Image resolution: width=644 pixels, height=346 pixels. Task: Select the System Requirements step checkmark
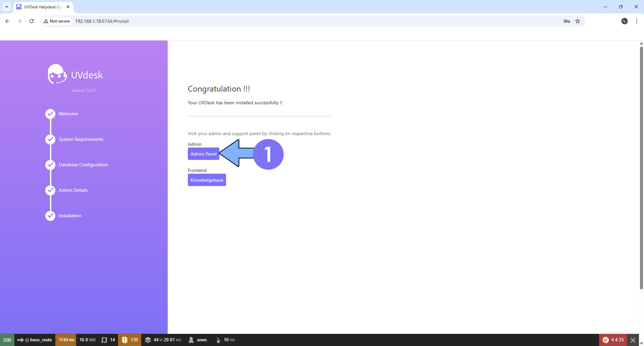coord(50,139)
